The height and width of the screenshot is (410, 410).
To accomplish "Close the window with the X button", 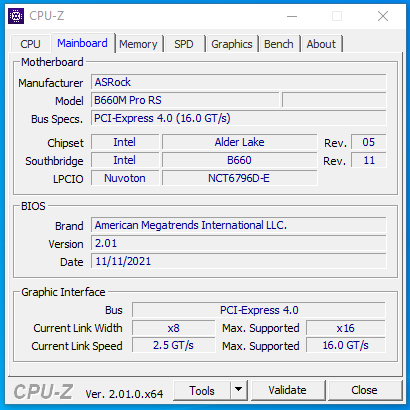I will point(383,16).
